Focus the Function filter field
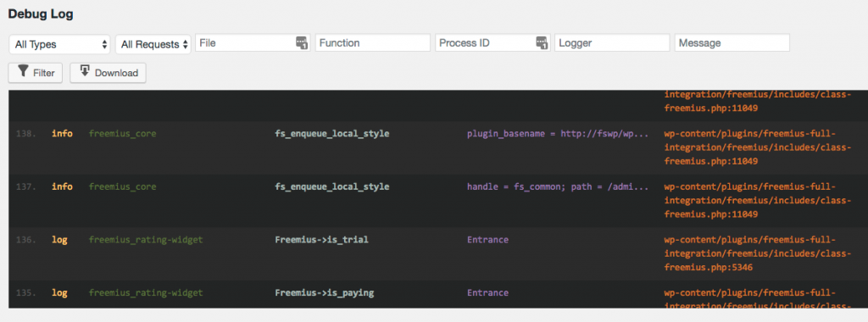The image size is (868, 322). [373, 42]
